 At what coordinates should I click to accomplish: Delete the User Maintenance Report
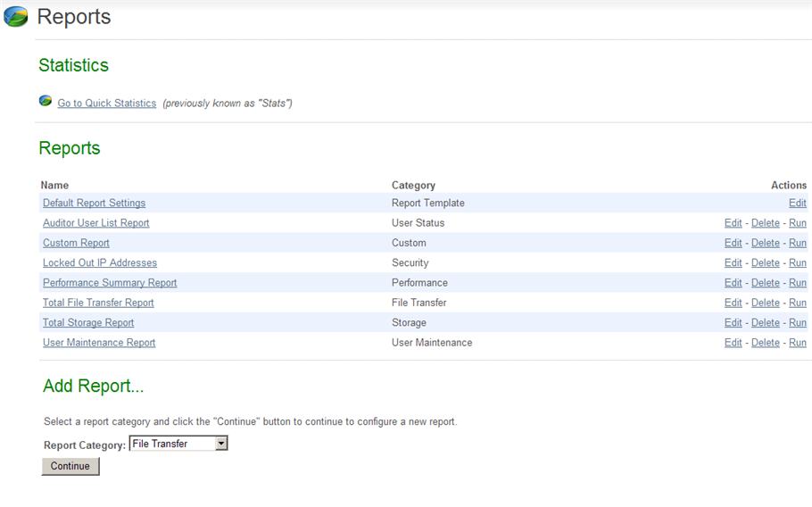[765, 343]
